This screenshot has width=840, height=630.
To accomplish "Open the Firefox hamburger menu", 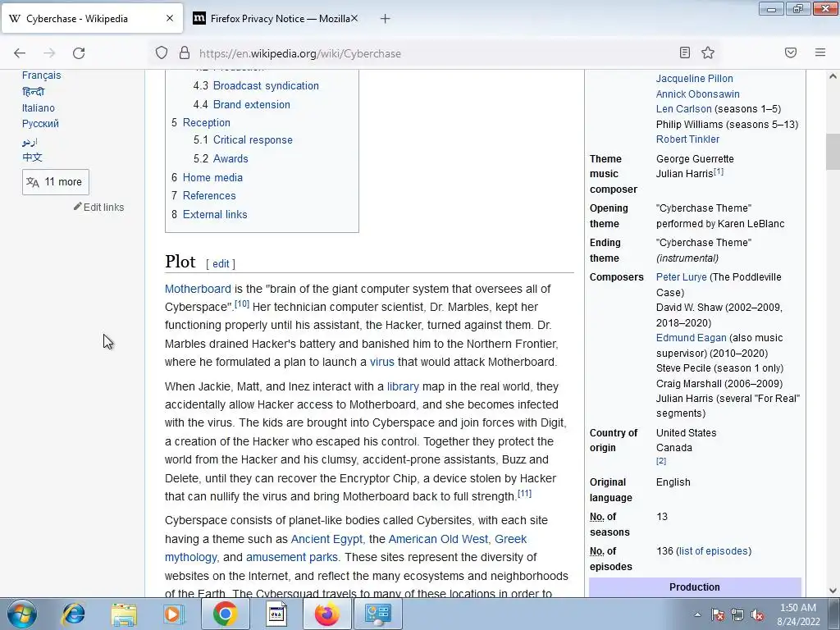I will [x=820, y=52].
